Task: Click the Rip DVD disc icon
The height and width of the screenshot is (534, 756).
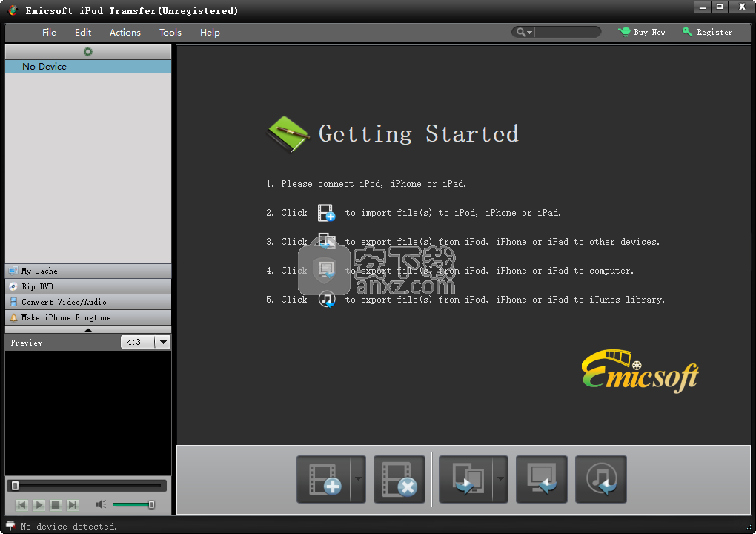Action: coord(13,286)
